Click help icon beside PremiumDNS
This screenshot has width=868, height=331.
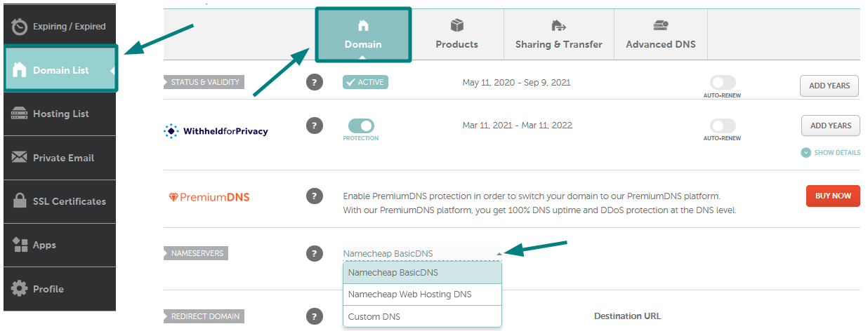point(315,196)
